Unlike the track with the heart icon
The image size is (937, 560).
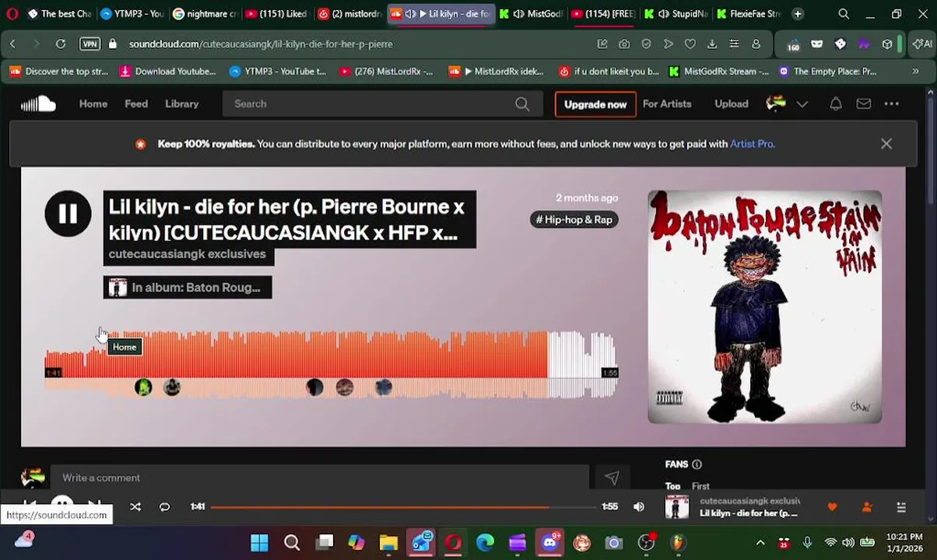tap(832, 507)
